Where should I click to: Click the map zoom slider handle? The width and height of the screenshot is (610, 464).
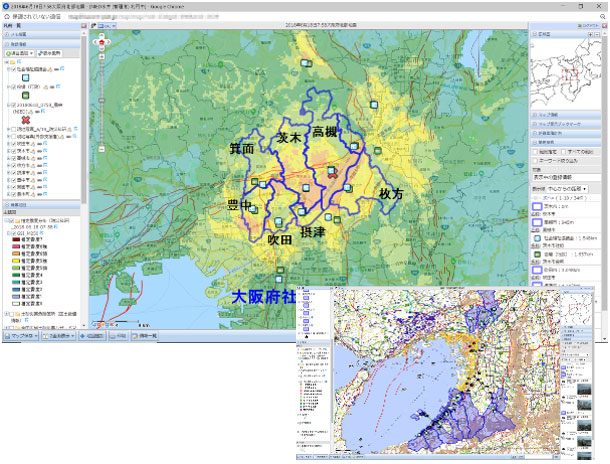(x=102, y=100)
